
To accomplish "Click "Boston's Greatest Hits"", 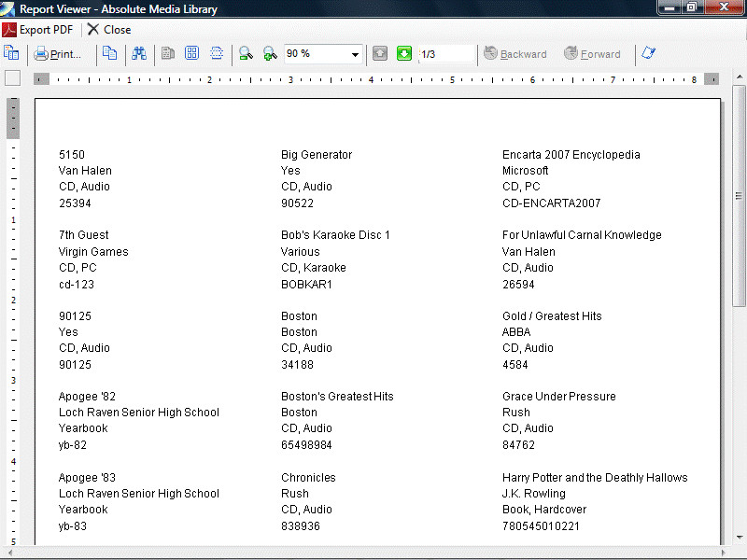I will click(337, 396).
